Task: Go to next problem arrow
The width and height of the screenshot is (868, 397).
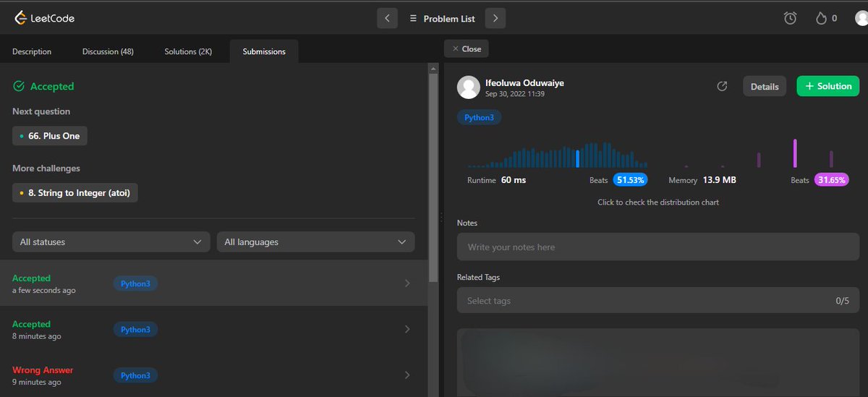Action: tap(495, 18)
